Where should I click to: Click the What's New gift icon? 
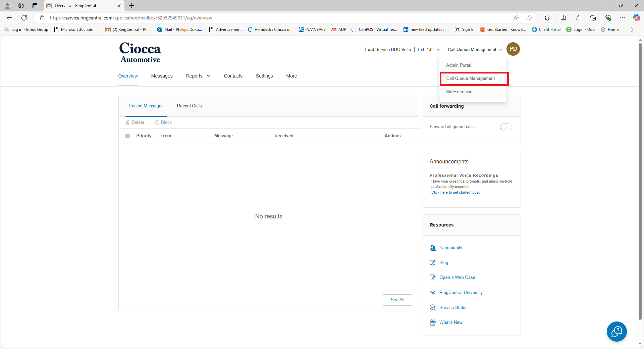433,322
